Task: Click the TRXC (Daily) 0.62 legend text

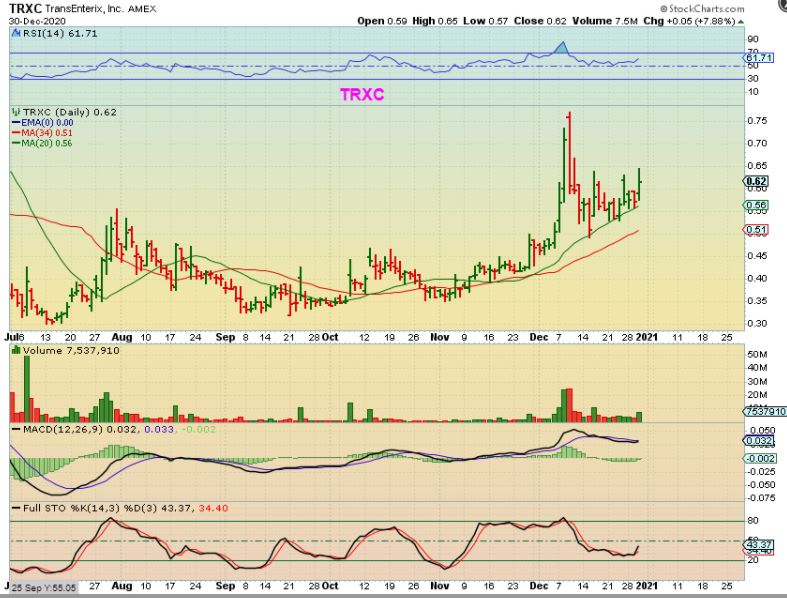Action: click(x=70, y=112)
